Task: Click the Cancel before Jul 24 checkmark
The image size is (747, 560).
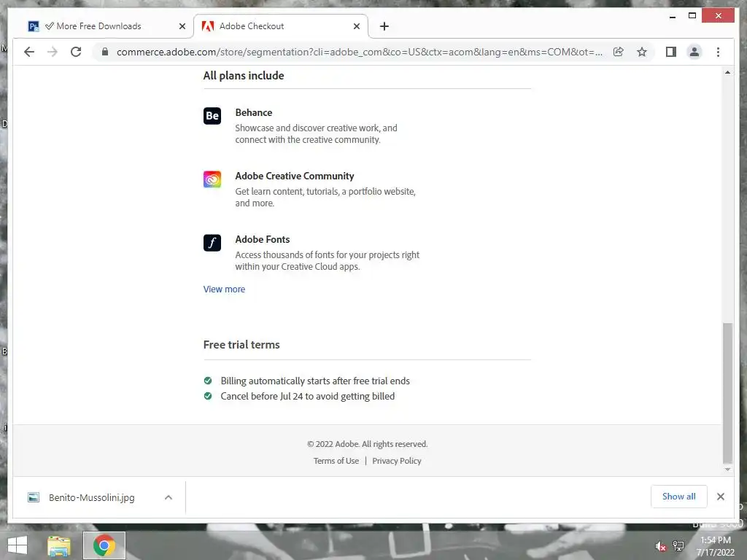Action: [208, 396]
